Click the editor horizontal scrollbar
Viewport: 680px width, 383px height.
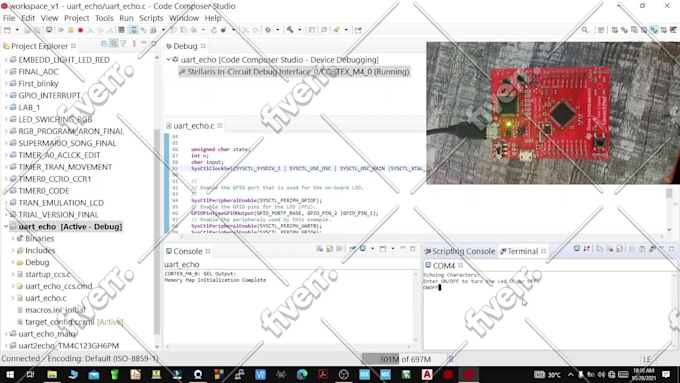[x=421, y=237]
